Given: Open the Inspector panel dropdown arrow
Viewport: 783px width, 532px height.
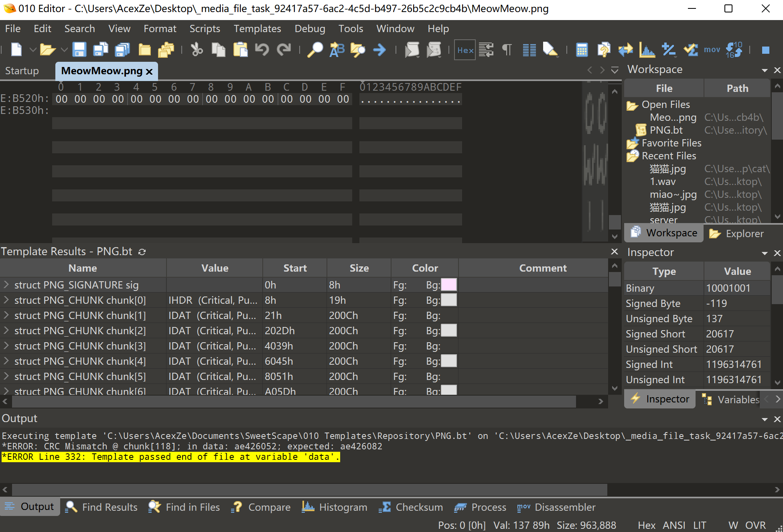Looking at the screenshot, I should point(765,253).
